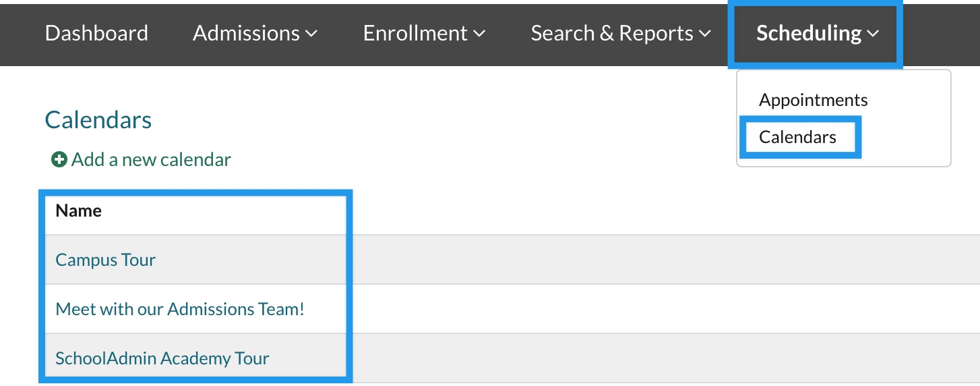Click the Name column header

tap(79, 211)
